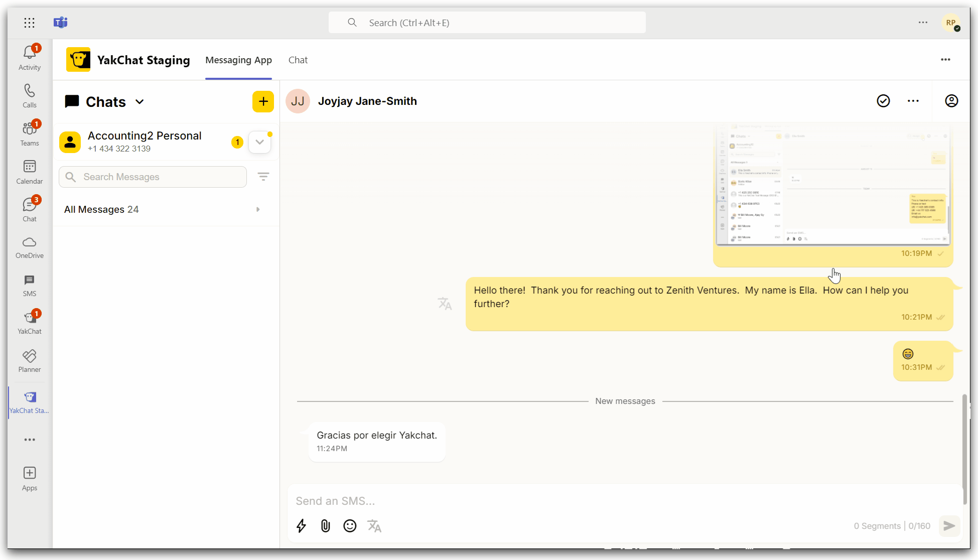Open Chat in the left sidebar

click(x=30, y=209)
